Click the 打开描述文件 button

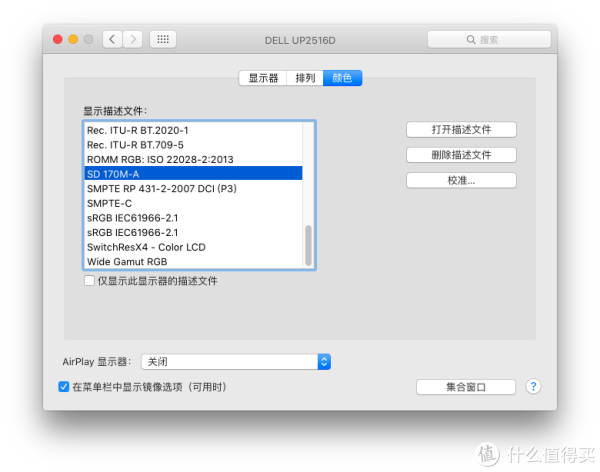pos(461,130)
